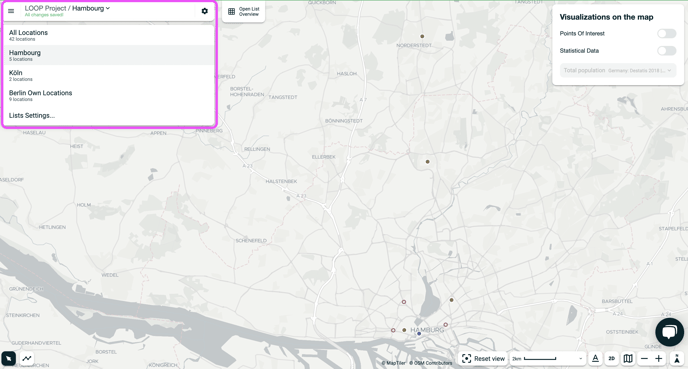Screen dimensions: 688x369
Task: Select All Locations list
Action: 109,35
